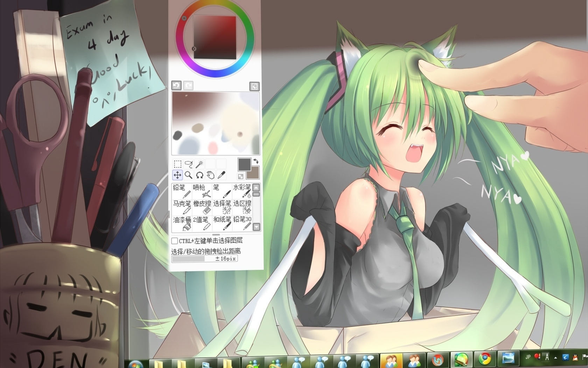This screenshot has width=588, height=368.
Task: Select the hand pan tool
Action: tap(210, 175)
